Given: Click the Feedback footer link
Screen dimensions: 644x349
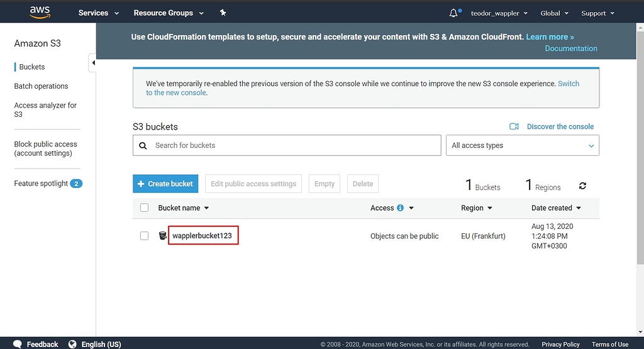Looking at the screenshot, I should point(42,344).
